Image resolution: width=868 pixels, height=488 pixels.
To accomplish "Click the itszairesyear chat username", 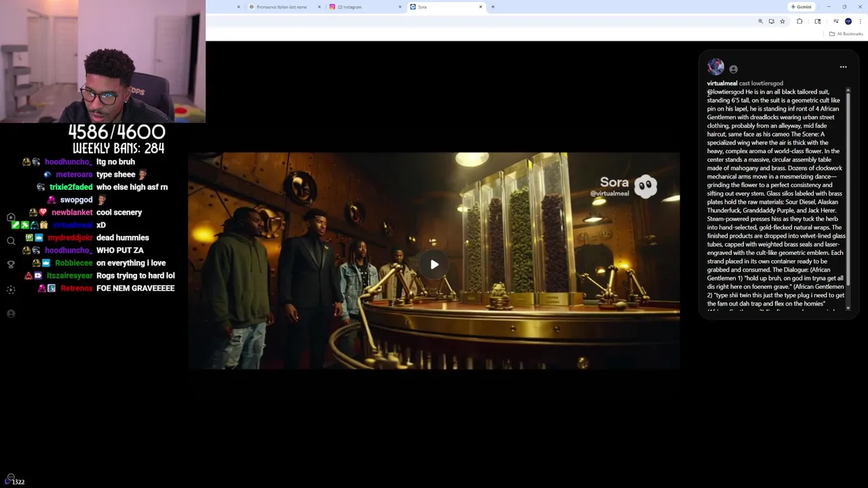I will pyautogui.click(x=69, y=276).
